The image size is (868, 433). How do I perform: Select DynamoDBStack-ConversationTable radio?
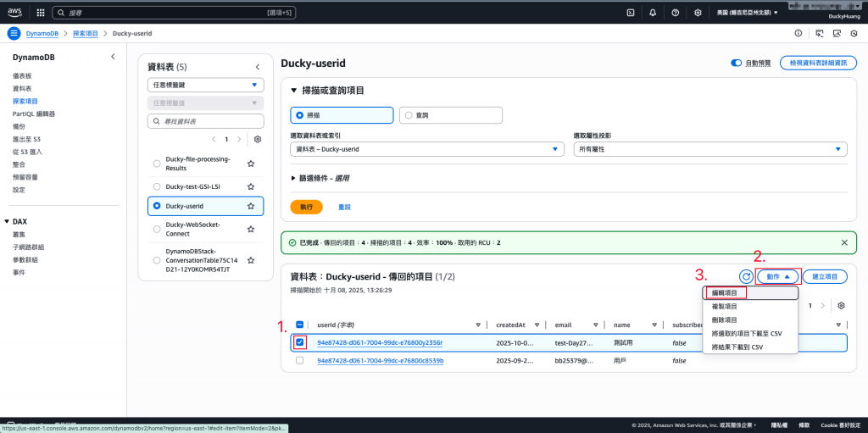156,259
